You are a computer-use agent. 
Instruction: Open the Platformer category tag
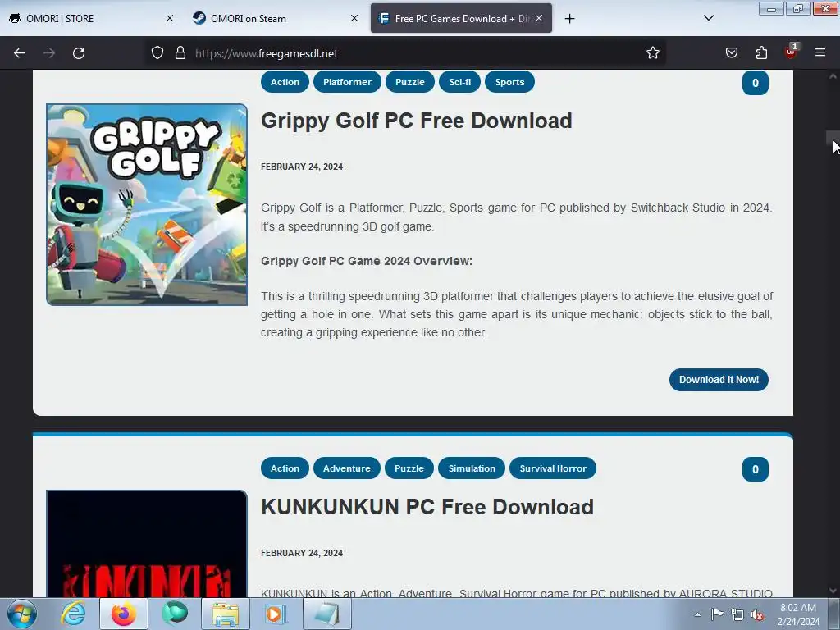pos(347,82)
